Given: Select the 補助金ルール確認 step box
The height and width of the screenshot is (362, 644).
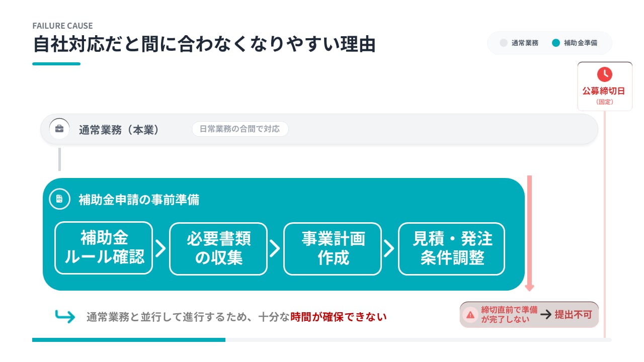Looking at the screenshot, I should 104,248.
